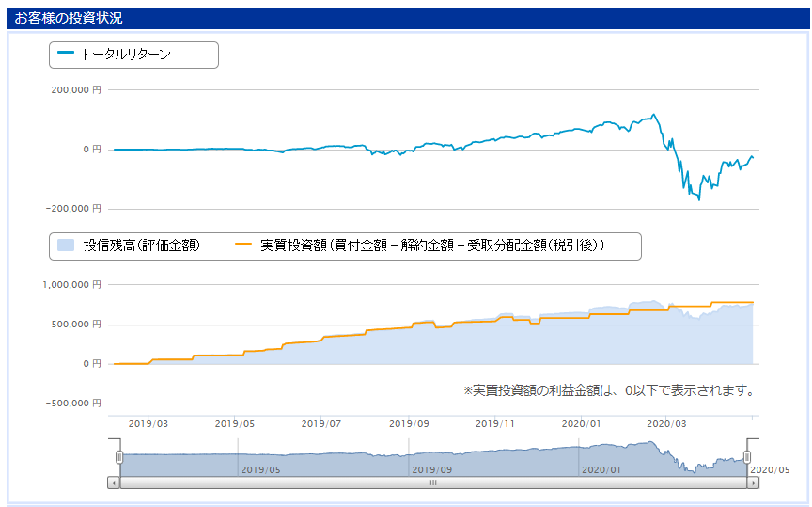Click the light blue 投信残高 legend swatch

coord(66,246)
